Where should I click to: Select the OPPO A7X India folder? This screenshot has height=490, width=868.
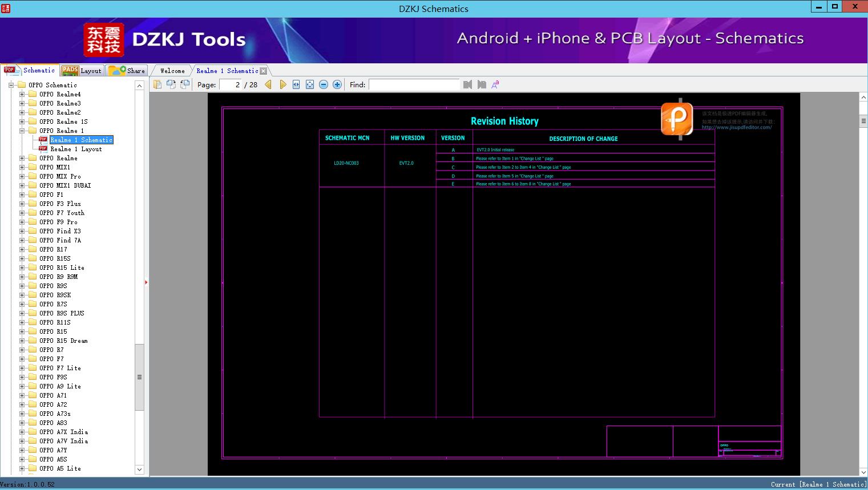point(63,432)
